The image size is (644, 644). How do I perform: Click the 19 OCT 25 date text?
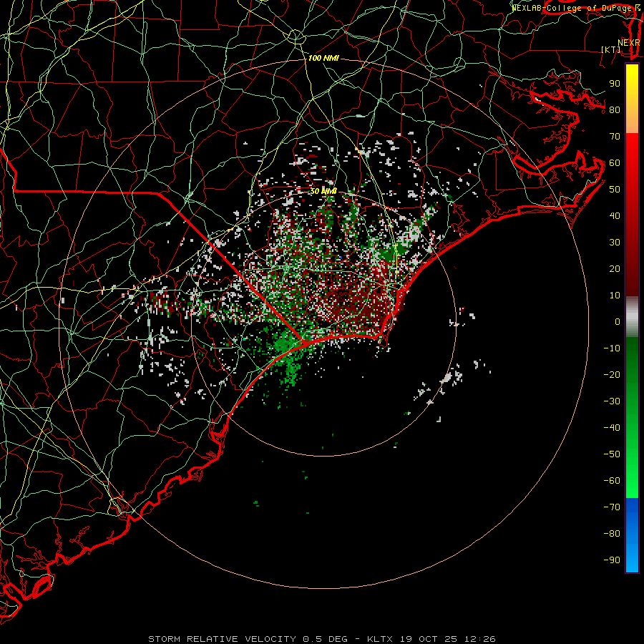coord(429,639)
